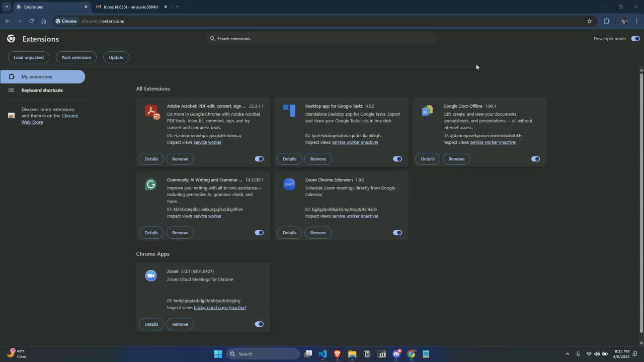Disable the Adobe Acrobat extension
This screenshot has width=644, height=362.
(x=259, y=159)
